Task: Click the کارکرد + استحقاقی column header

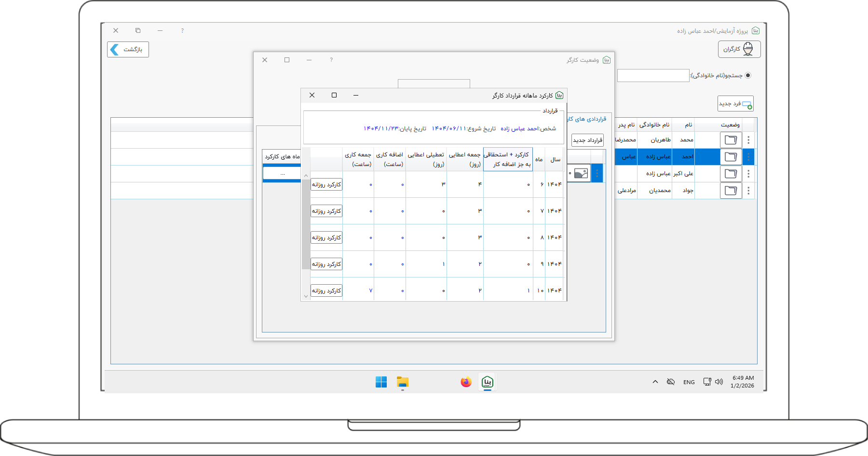Action: (x=508, y=159)
